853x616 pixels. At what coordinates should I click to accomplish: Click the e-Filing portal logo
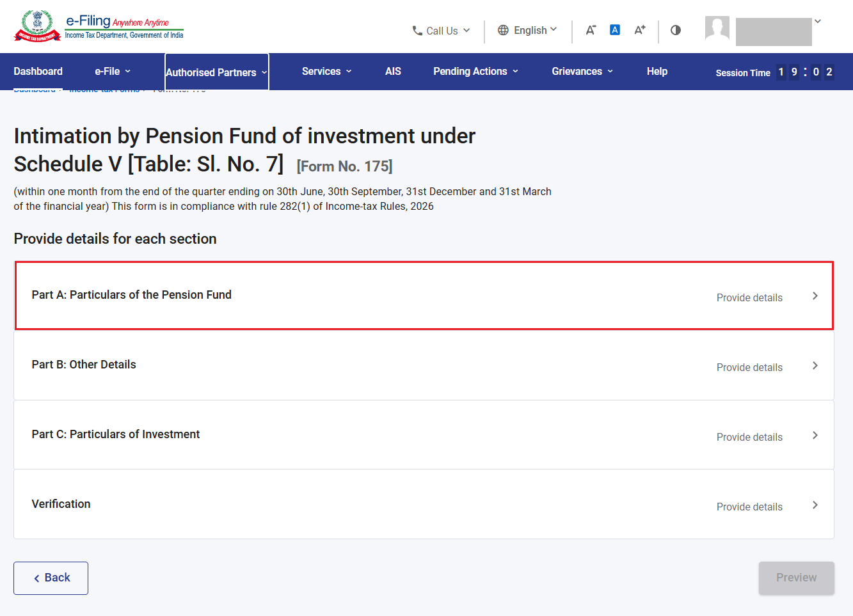pos(99,26)
